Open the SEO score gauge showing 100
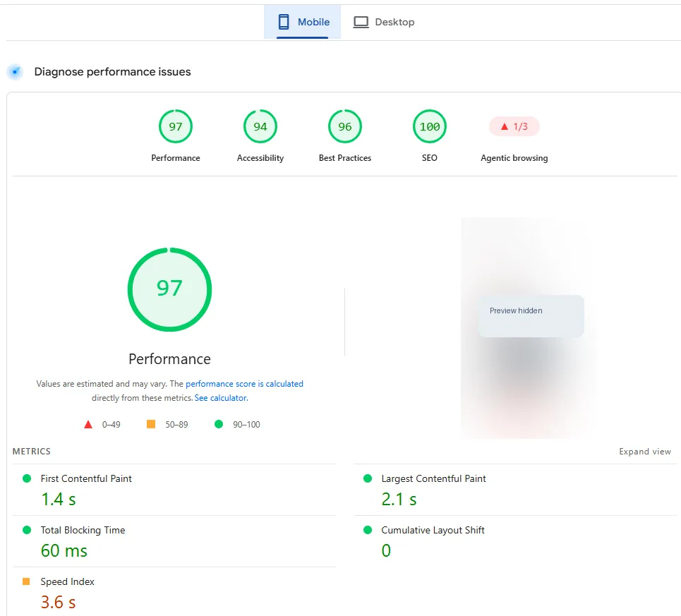Viewport: 681px width, 616px height. (x=430, y=126)
